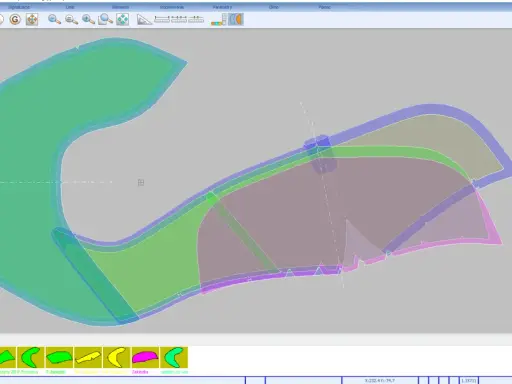Open the Okno menu
The image size is (512, 384).
[x=274, y=7]
